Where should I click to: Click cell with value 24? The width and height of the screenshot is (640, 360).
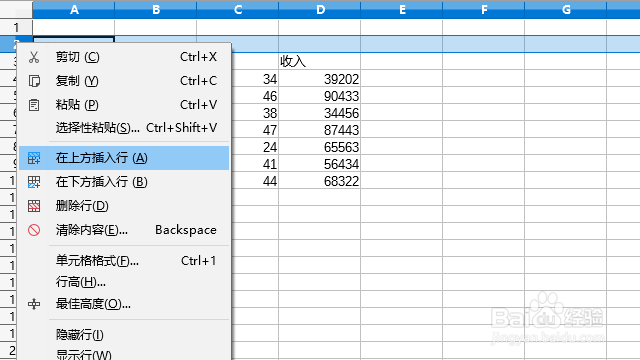pyautogui.click(x=255, y=147)
